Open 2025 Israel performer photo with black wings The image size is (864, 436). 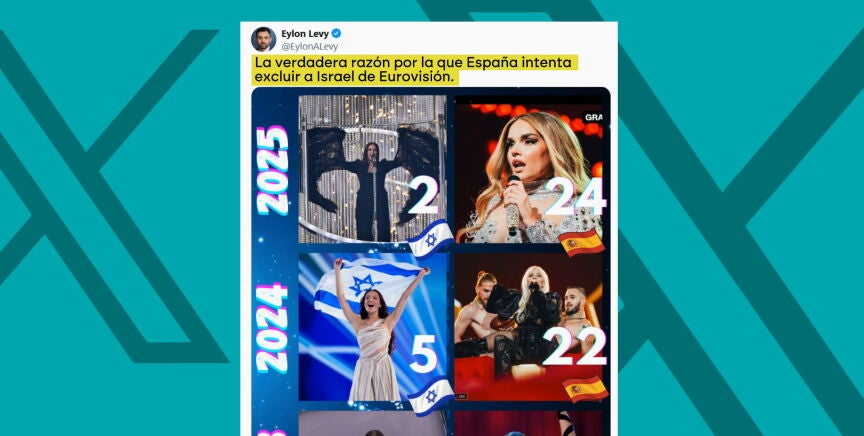pyautogui.click(x=372, y=169)
